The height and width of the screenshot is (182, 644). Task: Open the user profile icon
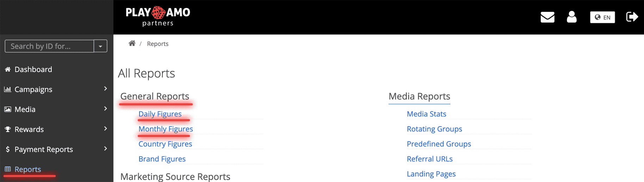571,17
